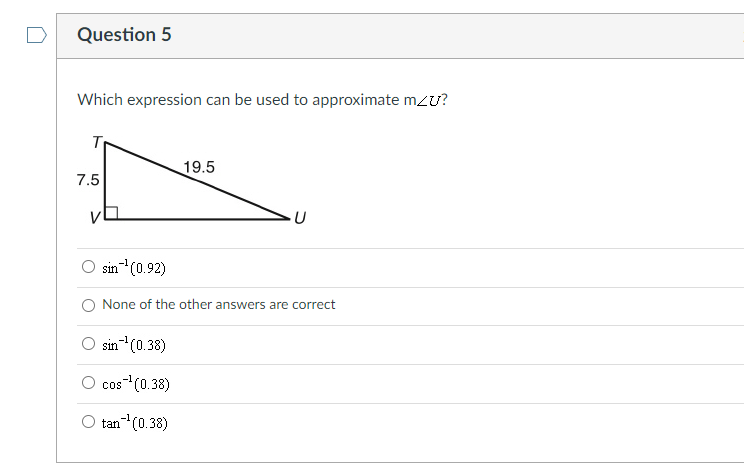Mark the tan⁻¹(0.38) radio button circle
Screen dimensions: 744x475
pyautogui.click(x=89, y=423)
